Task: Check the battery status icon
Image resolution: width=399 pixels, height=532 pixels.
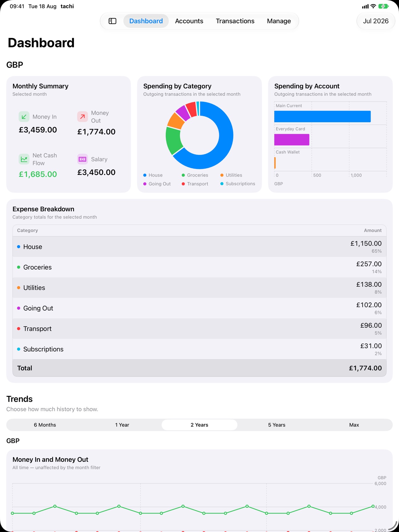Action: pyautogui.click(x=384, y=6)
